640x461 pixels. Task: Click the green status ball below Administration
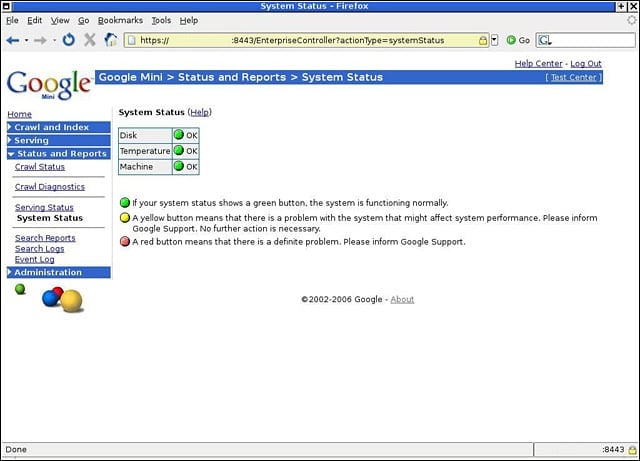(20, 290)
